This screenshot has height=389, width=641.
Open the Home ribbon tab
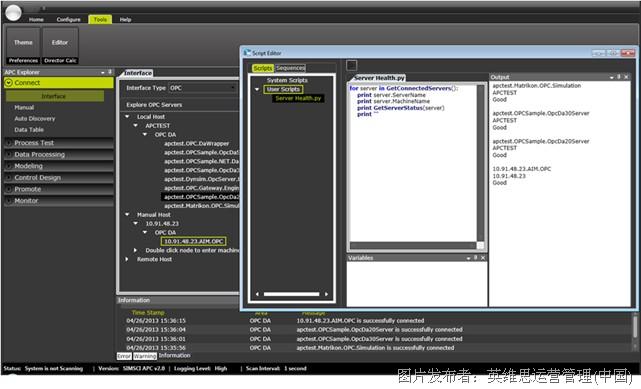point(36,19)
